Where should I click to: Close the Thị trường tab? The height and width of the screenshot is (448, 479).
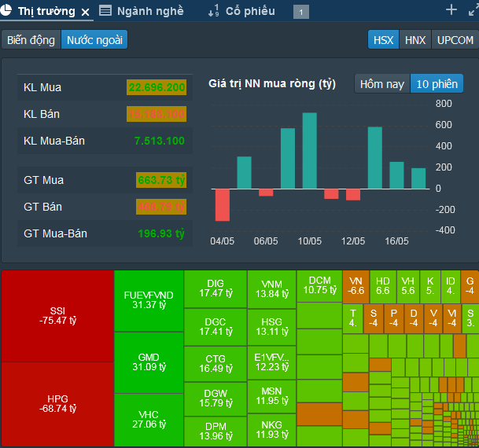pos(86,12)
